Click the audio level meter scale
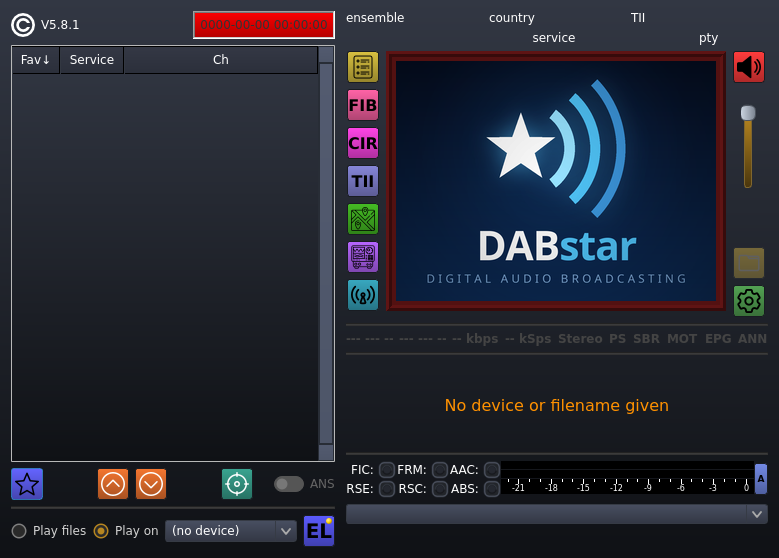Viewport: 779px width, 558px height. (627, 478)
